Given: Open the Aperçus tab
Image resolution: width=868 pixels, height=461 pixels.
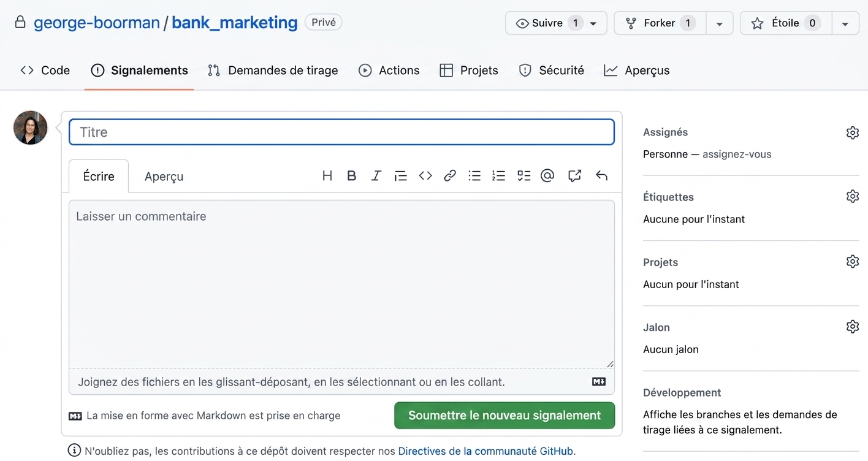Looking at the screenshot, I should [636, 70].
